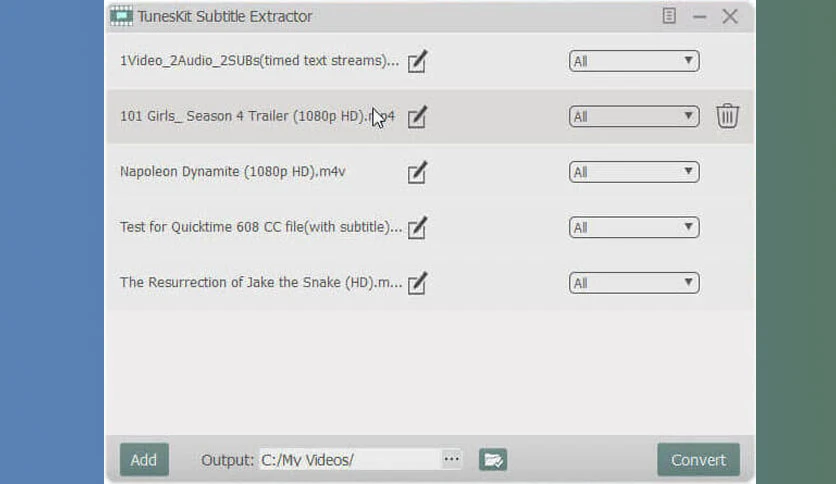Edit The Resurrection of Jake the Snake entry

coord(417,283)
